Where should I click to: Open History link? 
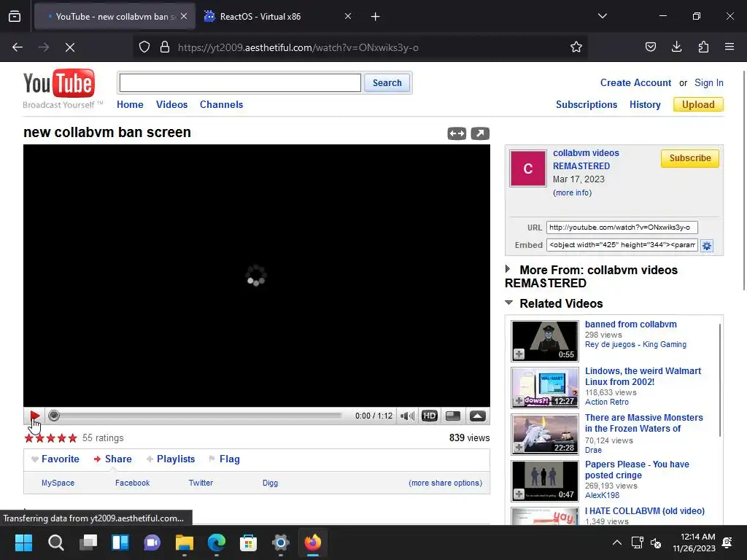click(x=645, y=105)
